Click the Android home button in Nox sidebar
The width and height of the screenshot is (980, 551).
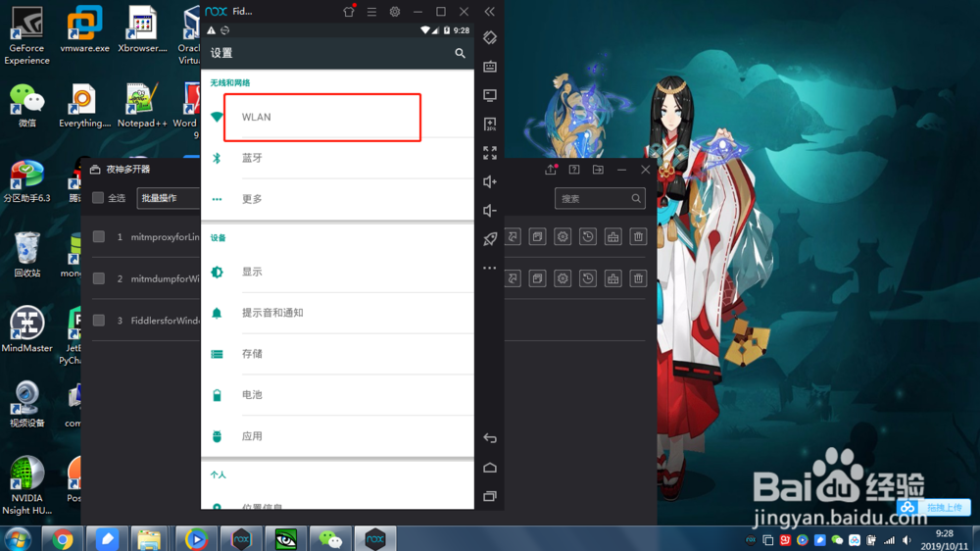click(x=490, y=468)
